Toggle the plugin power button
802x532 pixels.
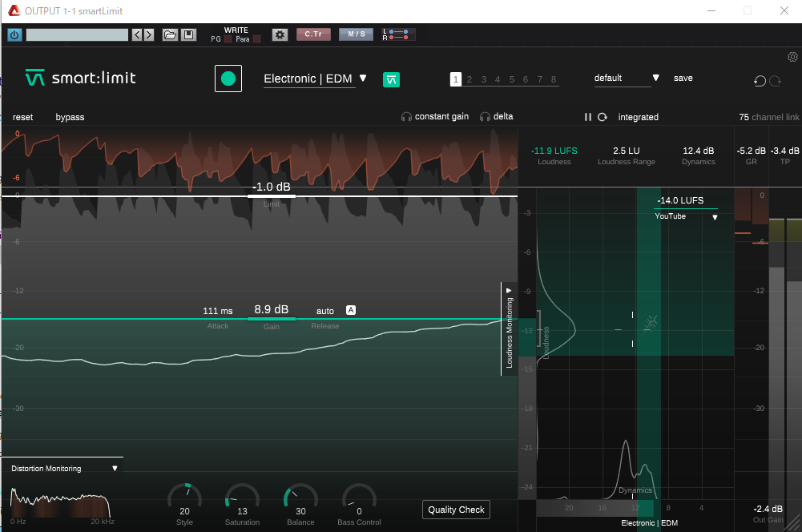click(14, 34)
